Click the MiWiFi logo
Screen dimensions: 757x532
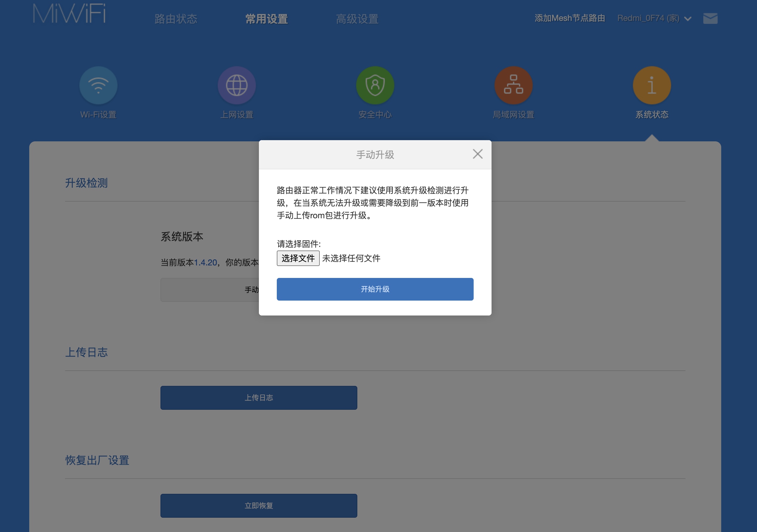tap(69, 14)
